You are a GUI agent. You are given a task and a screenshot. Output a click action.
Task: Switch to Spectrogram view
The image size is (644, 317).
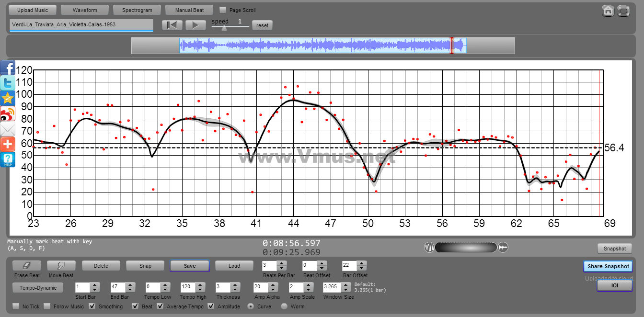click(137, 10)
